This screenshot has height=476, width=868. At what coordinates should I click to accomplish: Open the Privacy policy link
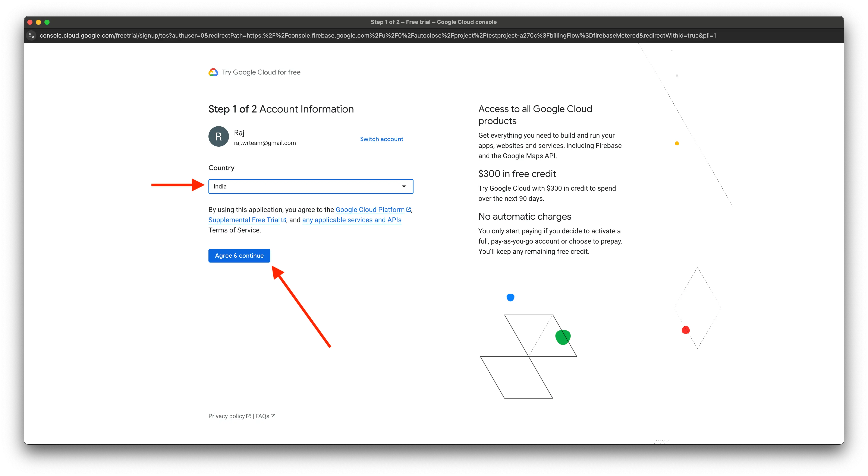coord(226,416)
